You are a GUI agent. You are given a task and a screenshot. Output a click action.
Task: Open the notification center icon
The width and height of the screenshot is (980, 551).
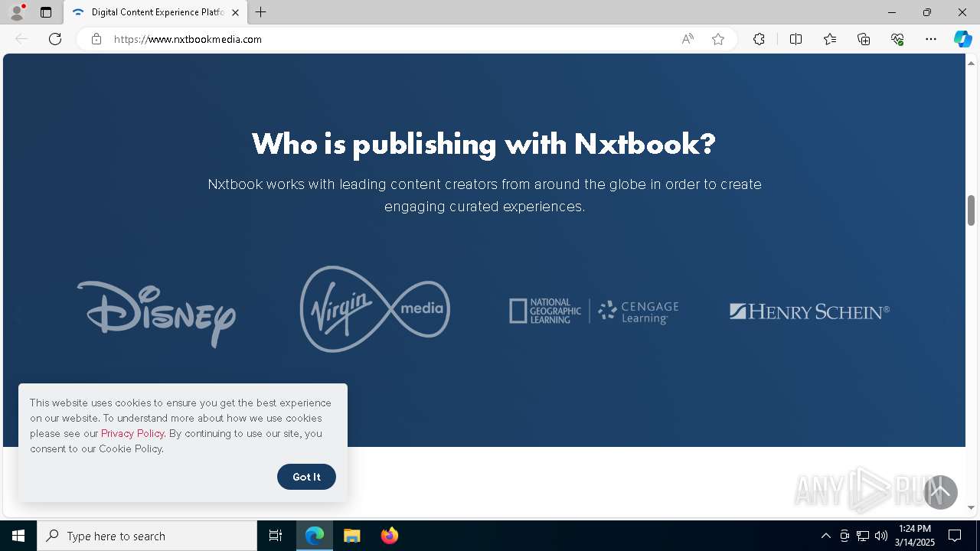click(x=955, y=536)
